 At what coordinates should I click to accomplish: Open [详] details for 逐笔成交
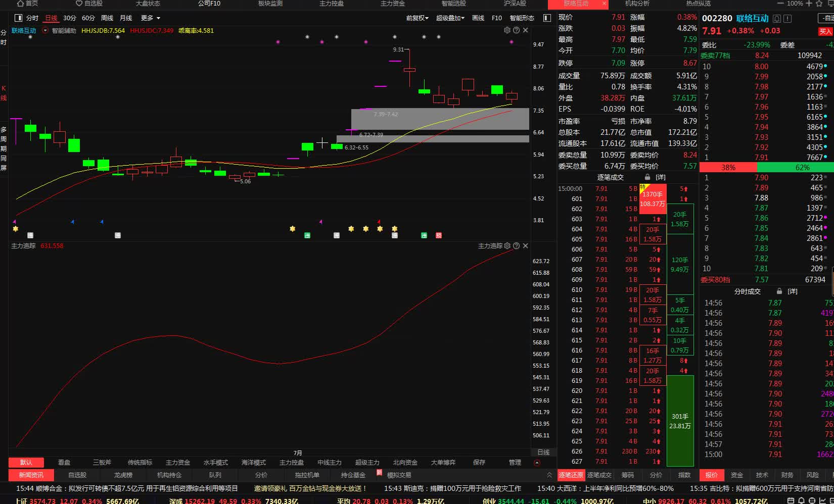click(661, 177)
